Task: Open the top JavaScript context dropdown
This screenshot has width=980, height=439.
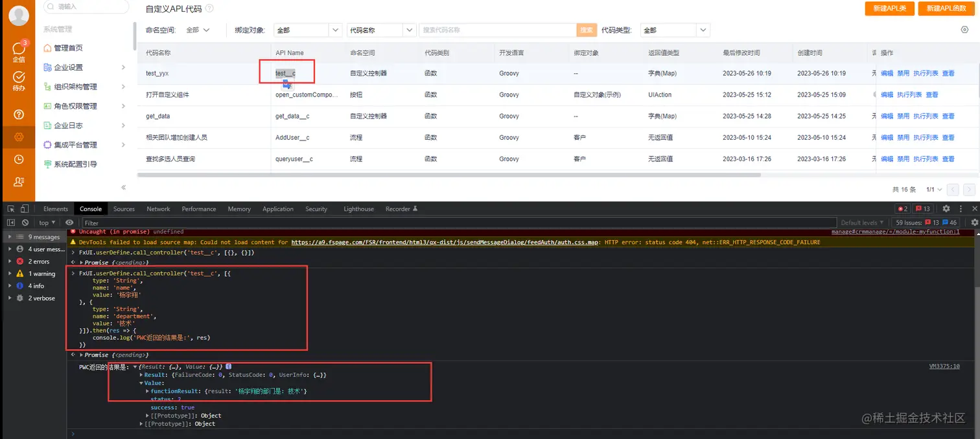Action: pyautogui.click(x=47, y=222)
